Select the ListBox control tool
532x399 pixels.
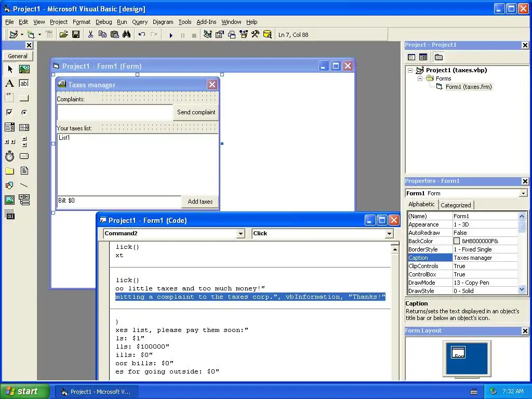[x=24, y=127]
